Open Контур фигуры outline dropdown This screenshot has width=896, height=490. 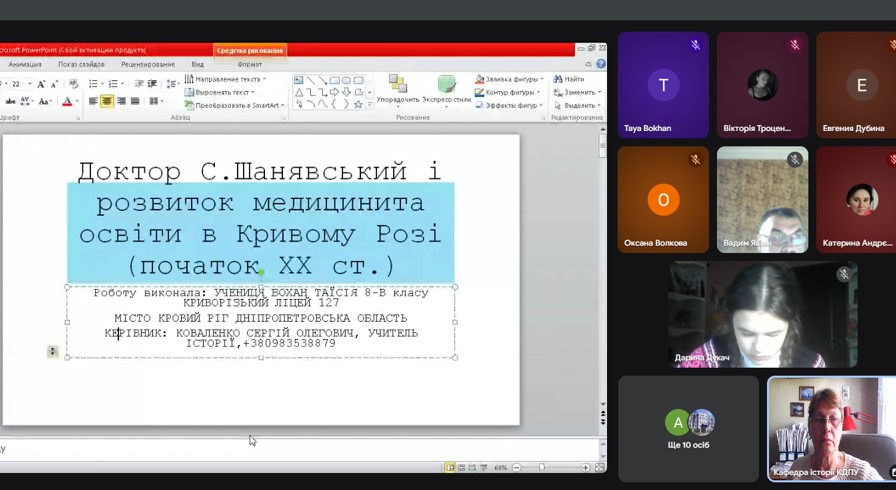click(541, 92)
